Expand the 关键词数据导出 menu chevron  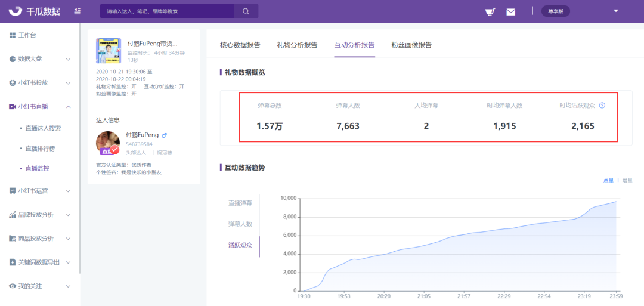pyautogui.click(x=68, y=262)
